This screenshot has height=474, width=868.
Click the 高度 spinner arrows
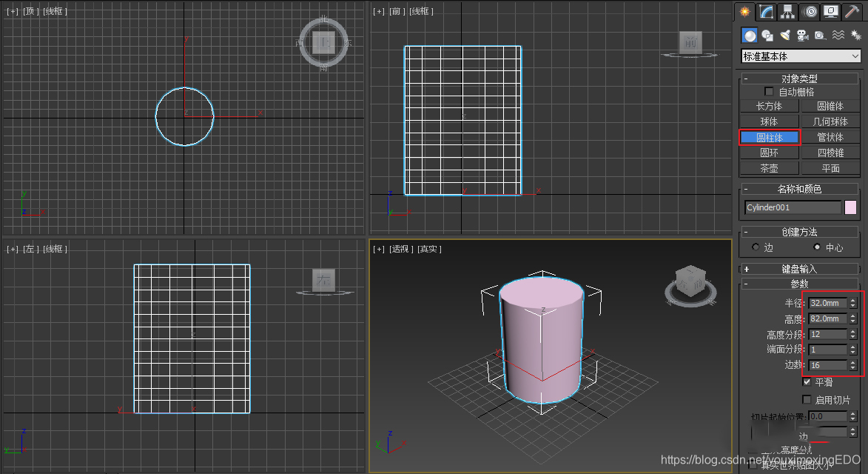tap(853, 318)
